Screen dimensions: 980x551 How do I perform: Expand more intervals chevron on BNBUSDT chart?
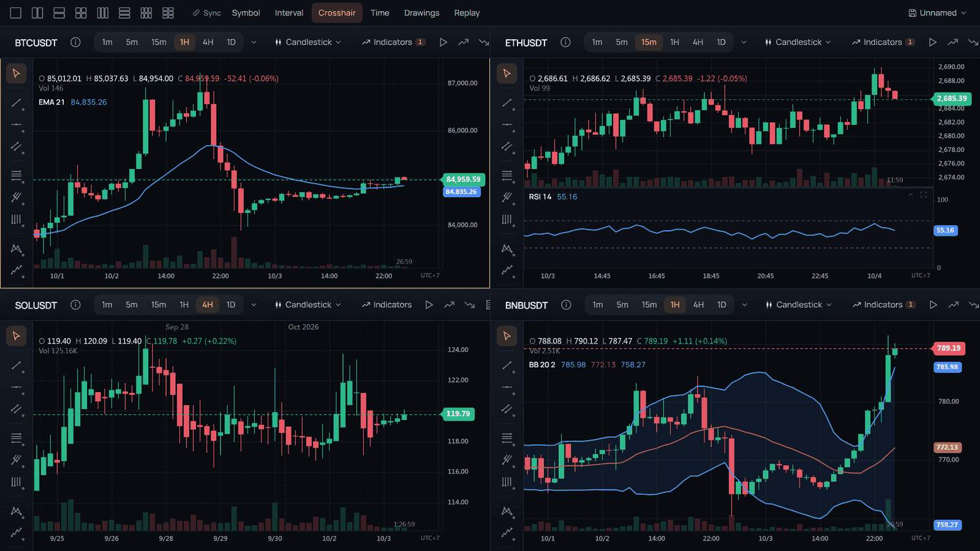click(744, 305)
